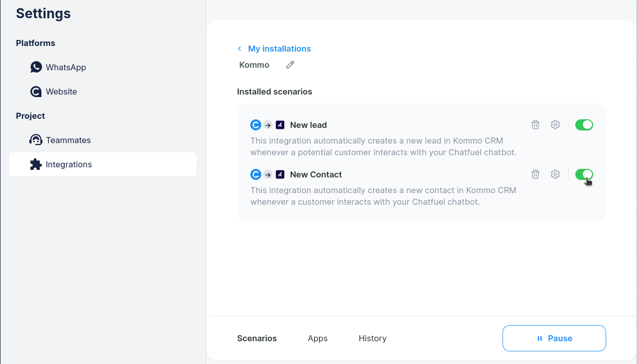This screenshot has height=364, width=638.
Task: Click Kommo logo icon in New lead row
Action: 280,125
